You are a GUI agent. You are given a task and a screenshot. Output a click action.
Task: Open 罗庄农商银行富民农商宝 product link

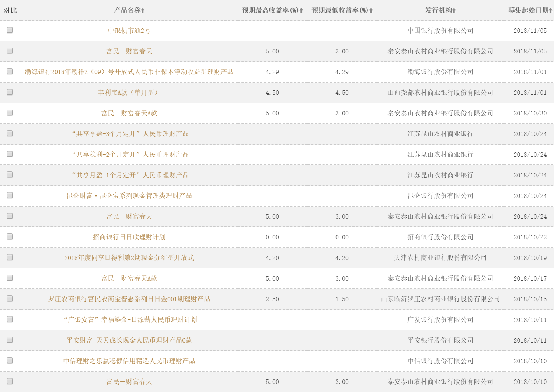click(x=129, y=299)
